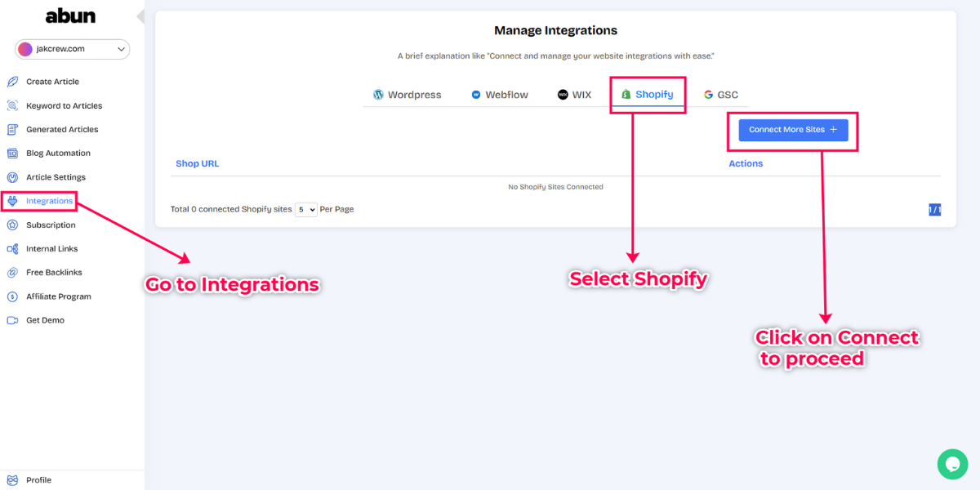Select the Integrations sidebar icon
The height and width of the screenshot is (490, 980).
pos(12,200)
